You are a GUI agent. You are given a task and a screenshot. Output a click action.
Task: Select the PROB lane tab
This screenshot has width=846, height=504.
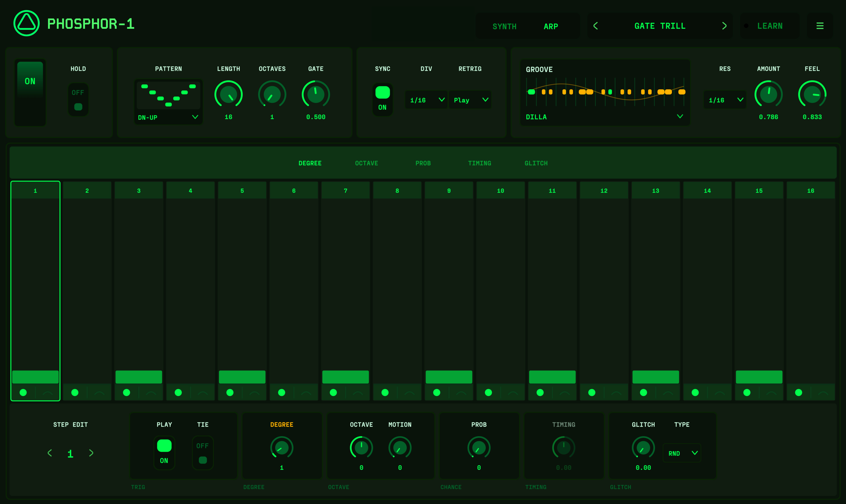coord(423,163)
